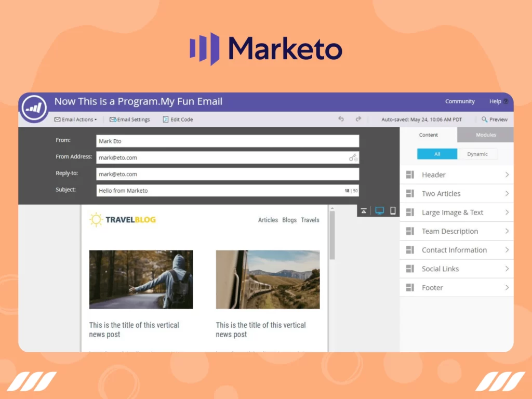Screen dimensions: 532x399
Task: Click the Marketo home logo icon
Action: click(34, 108)
